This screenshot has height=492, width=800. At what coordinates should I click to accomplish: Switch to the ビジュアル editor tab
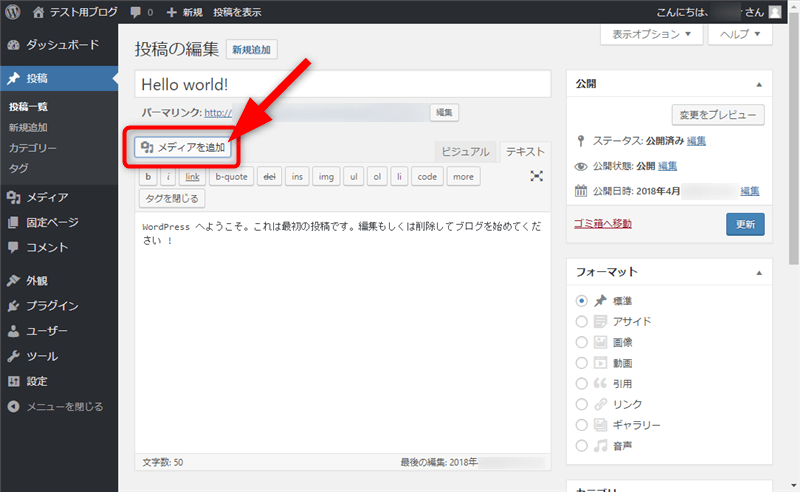click(466, 152)
